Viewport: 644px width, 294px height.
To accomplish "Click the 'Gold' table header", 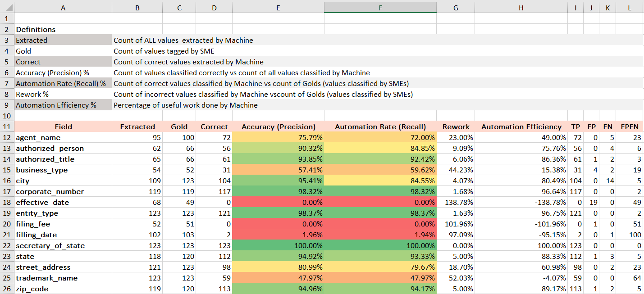I will coord(179,127).
